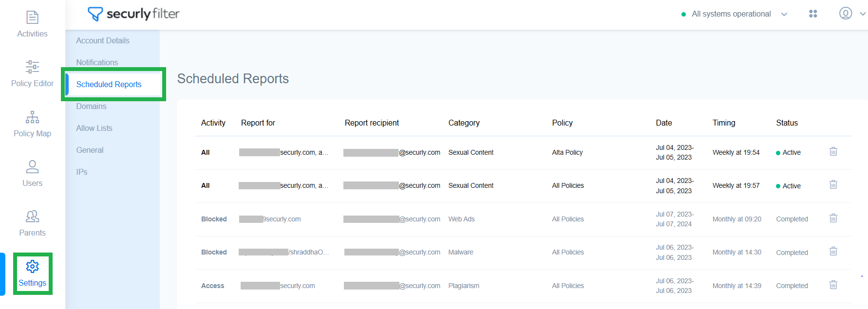
Task: Click the Alta Policy cell
Action: (x=567, y=152)
